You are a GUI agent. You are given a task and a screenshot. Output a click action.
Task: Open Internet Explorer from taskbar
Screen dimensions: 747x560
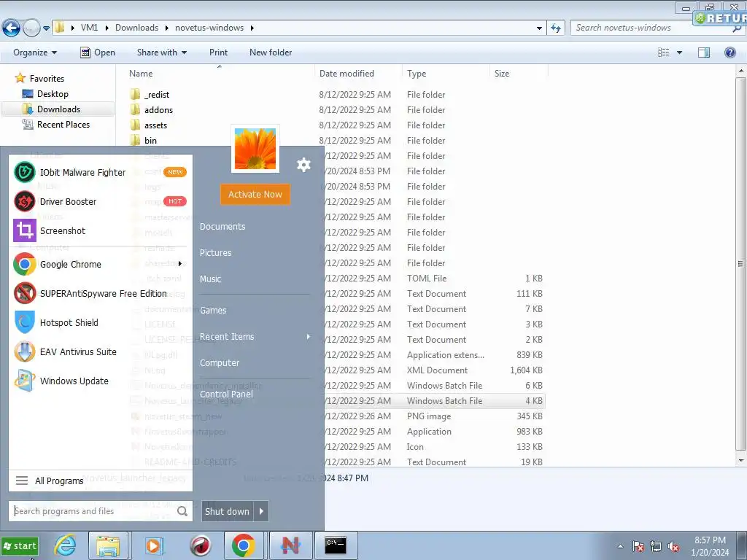[65, 545]
